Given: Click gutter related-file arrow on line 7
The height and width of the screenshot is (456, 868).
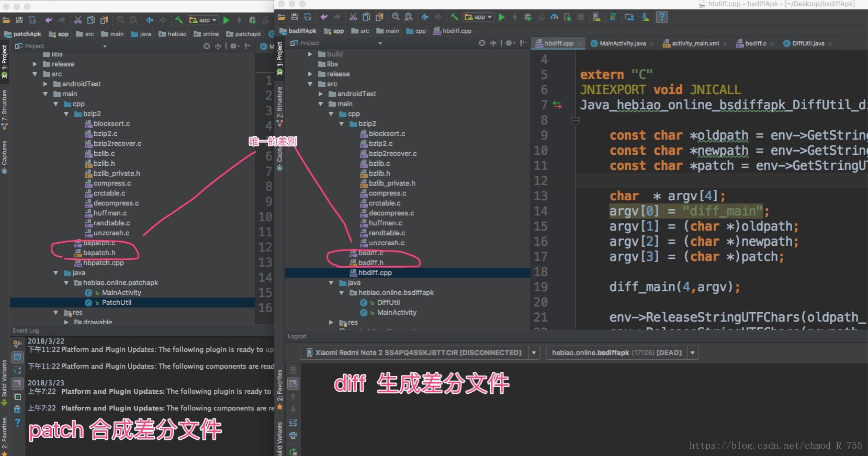Looking at the screenshot, I should point(557,105).
